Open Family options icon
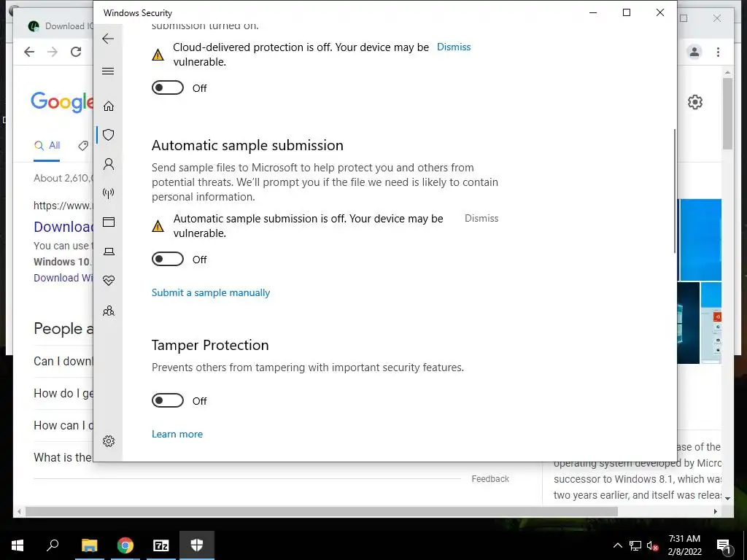Screen dimensions: 747x560 (109, 311)
